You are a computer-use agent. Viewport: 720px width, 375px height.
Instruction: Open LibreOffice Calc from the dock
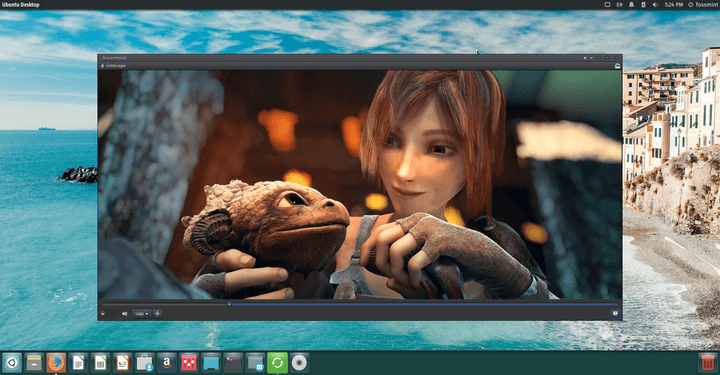tap(100, 363)
